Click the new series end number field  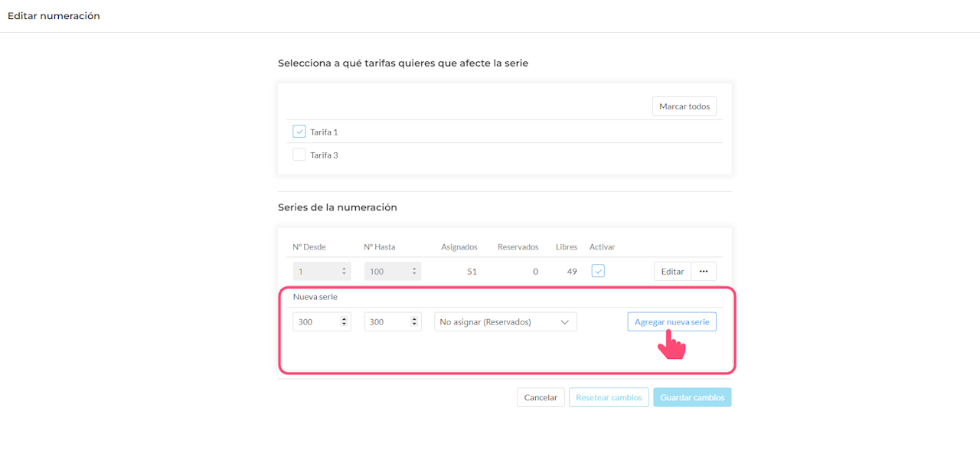point(393,322)
